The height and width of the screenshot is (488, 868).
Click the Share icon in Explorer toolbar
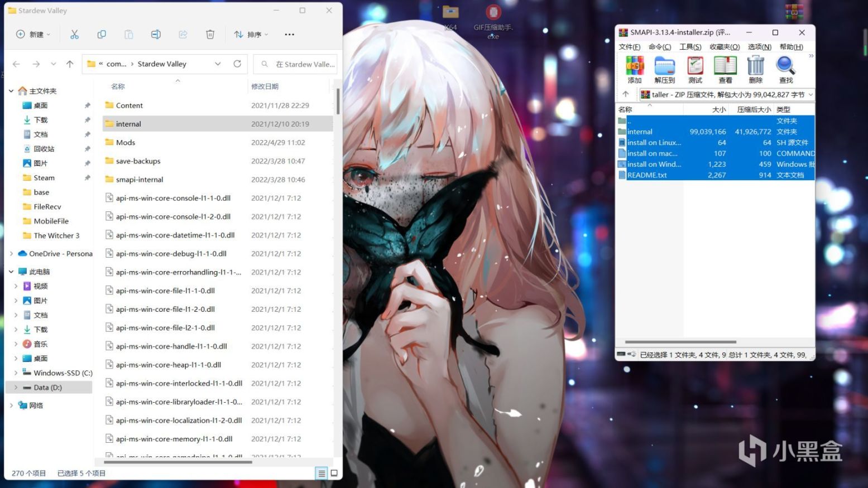(183, 35)
